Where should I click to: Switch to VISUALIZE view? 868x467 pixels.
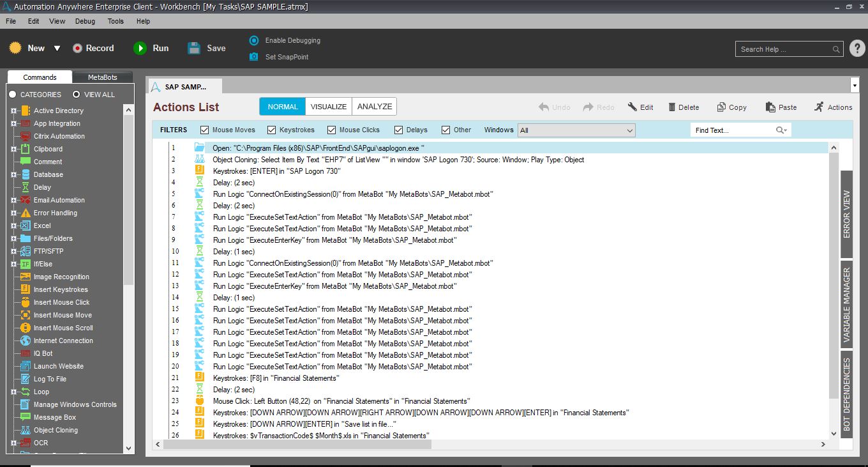point(329,107)
